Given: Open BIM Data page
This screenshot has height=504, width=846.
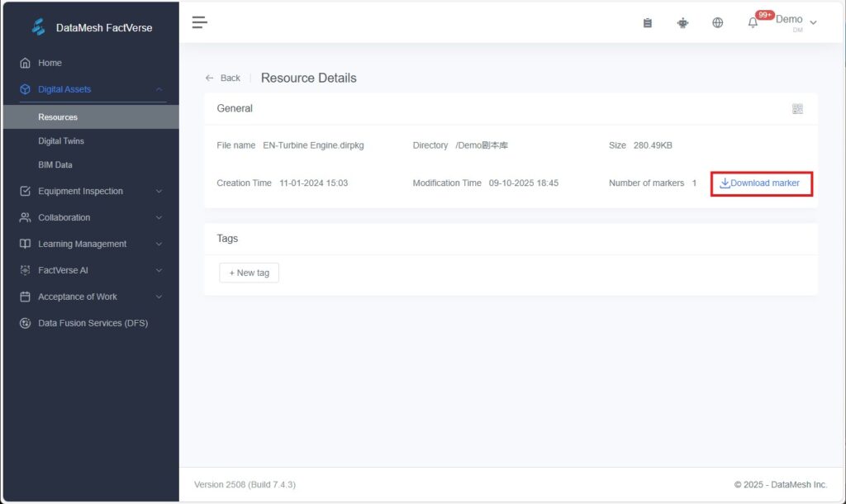Looking at the screenshot, I should click(55, 165).
